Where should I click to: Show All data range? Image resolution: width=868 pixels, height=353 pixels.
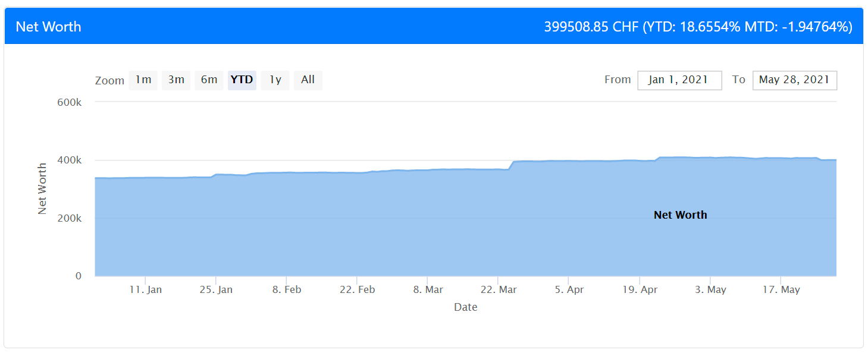pyautogui.click(x=308, y=80)
